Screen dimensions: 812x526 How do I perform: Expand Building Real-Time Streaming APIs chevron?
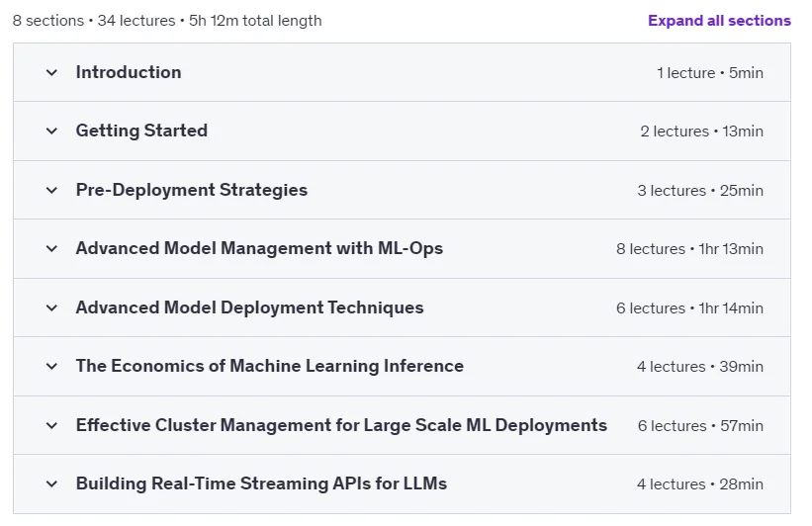click(x=51, y=484)
